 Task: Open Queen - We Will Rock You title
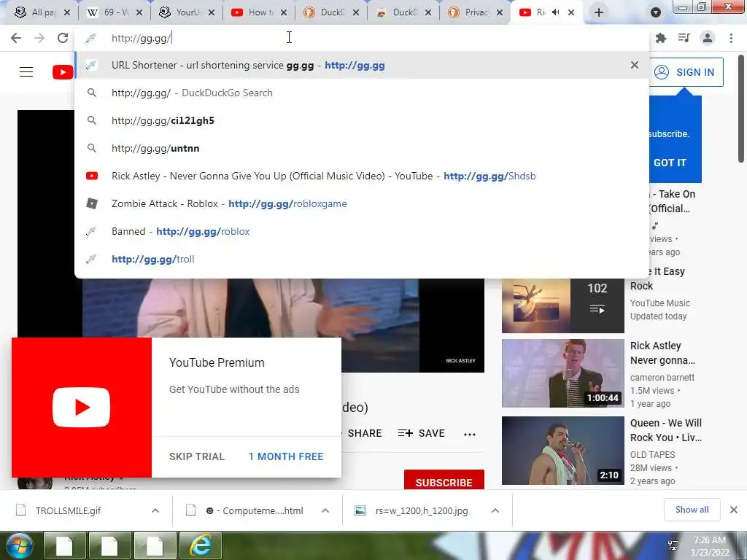665,430
